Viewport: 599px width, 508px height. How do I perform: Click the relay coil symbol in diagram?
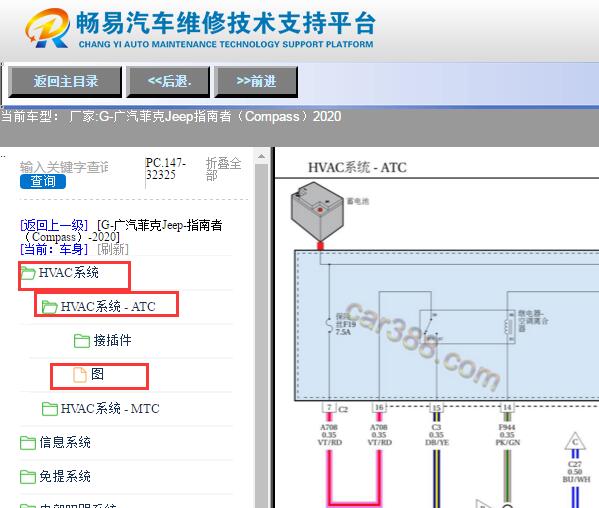pyautogui.click(x=509, y=326)
